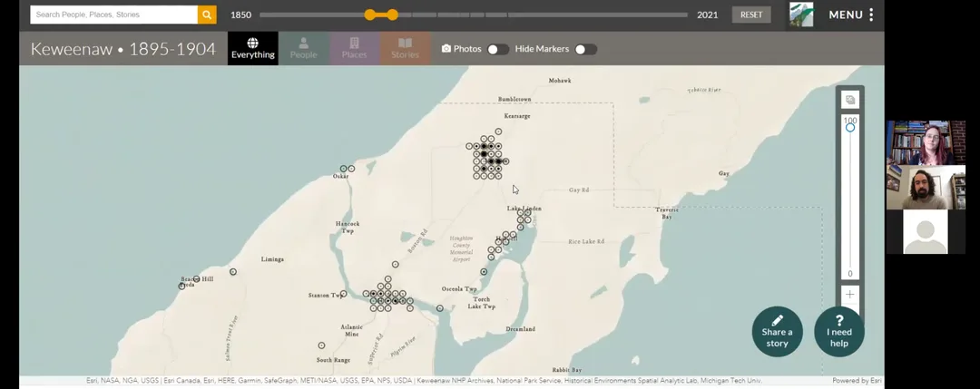Select the left timeline slider handle
Screen dimensions: 980x389
(370, 15)
